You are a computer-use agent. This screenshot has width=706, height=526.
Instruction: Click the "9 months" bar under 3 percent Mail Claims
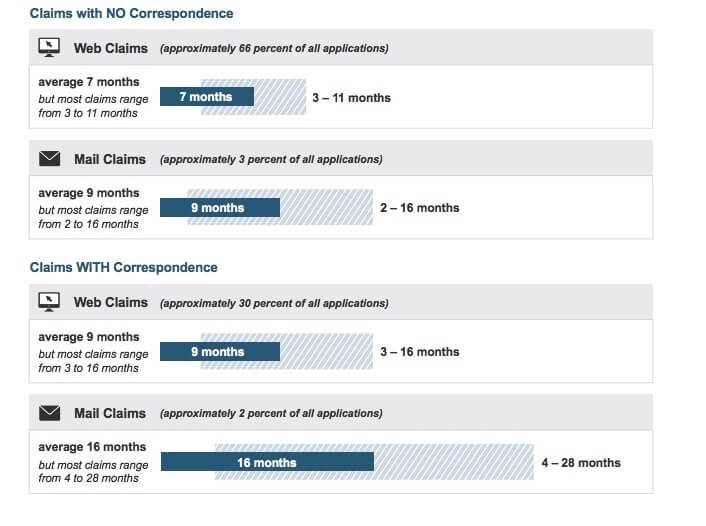pos(220,208)
